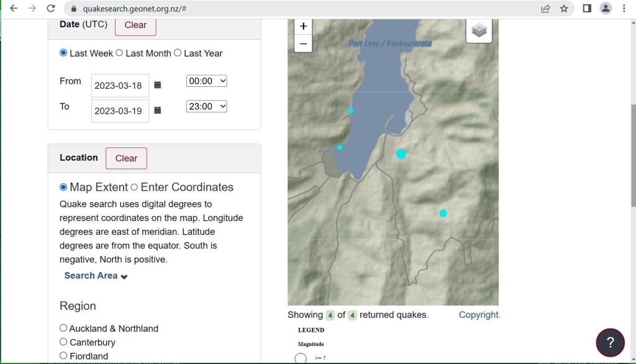Open the map layers switcher
Viewport: 636px width, 364px height.
point(479,30)
